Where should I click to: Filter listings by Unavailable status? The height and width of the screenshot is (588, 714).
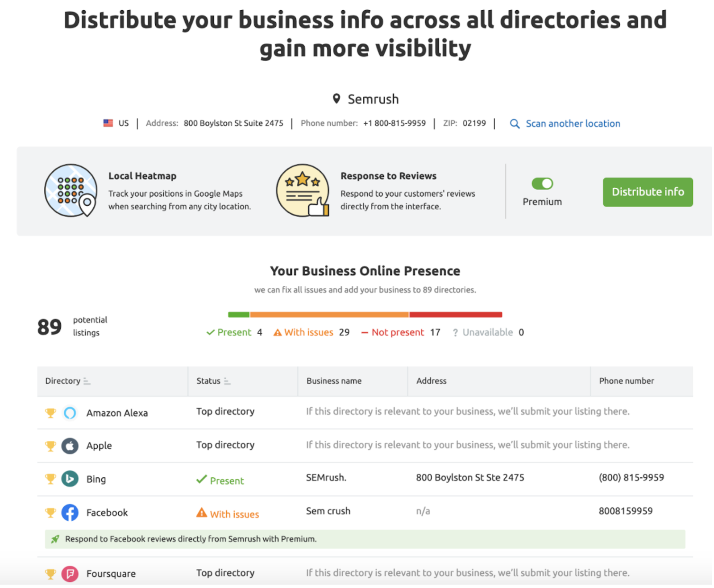coord(488,332)
